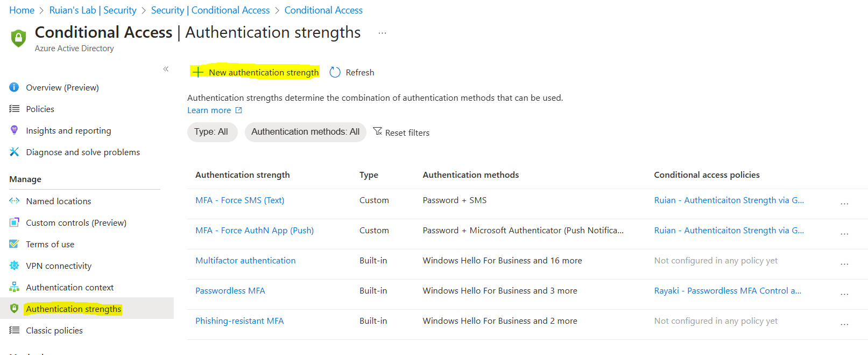The image size is (868, 355).
Task: Open the Authentication methods: All filter
Action: coord(305,132)
